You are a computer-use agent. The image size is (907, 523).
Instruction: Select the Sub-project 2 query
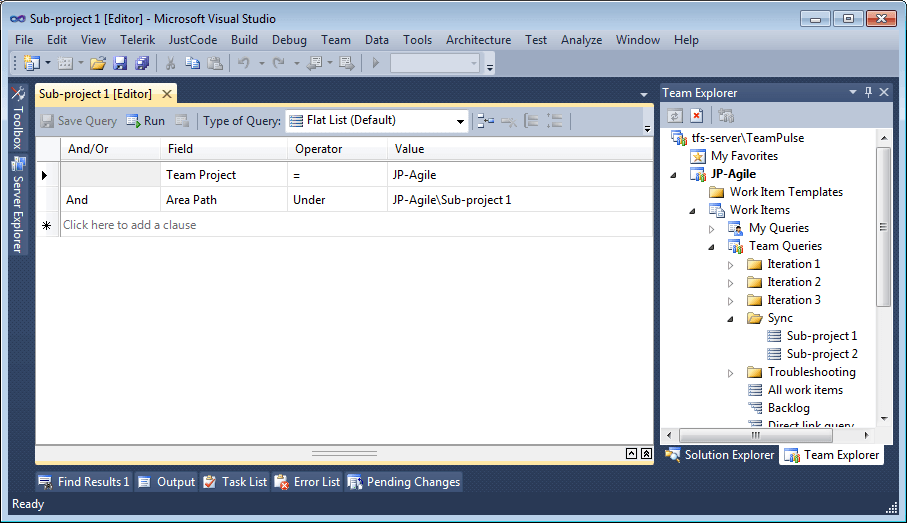coord(822,353)
